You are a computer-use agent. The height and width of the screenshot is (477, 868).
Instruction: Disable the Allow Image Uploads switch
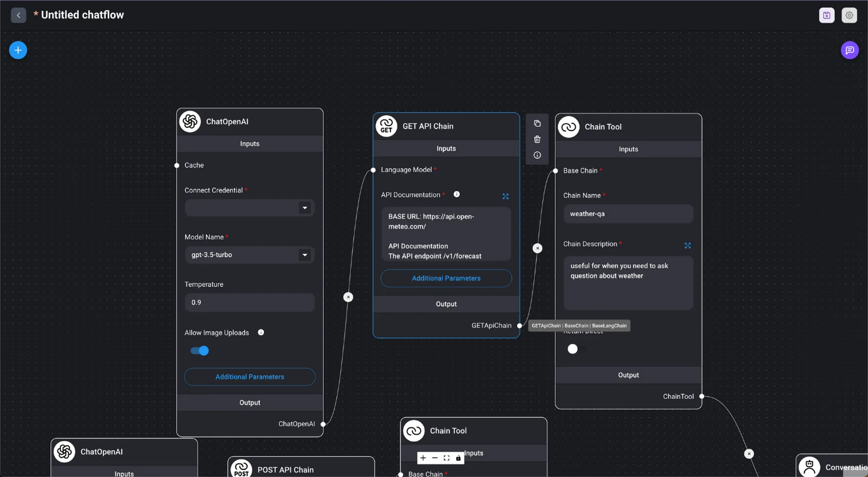(200, 351)
